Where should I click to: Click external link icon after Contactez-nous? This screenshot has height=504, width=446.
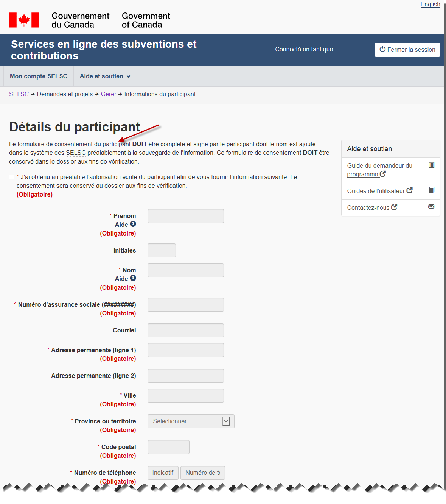coord(394,207)
